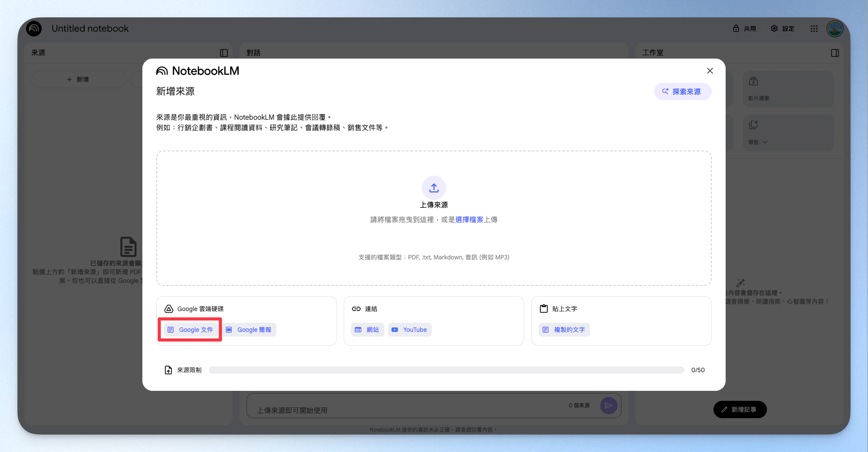Screen dimensions: 868x452
Task: Select Google 文件 source option
Action: tap(191, 330)
